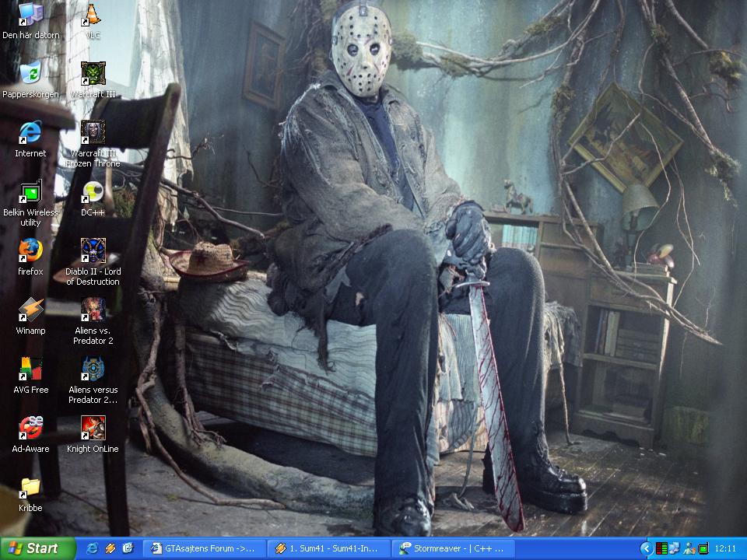Click the red-green bars tray icon

[661, 548]
